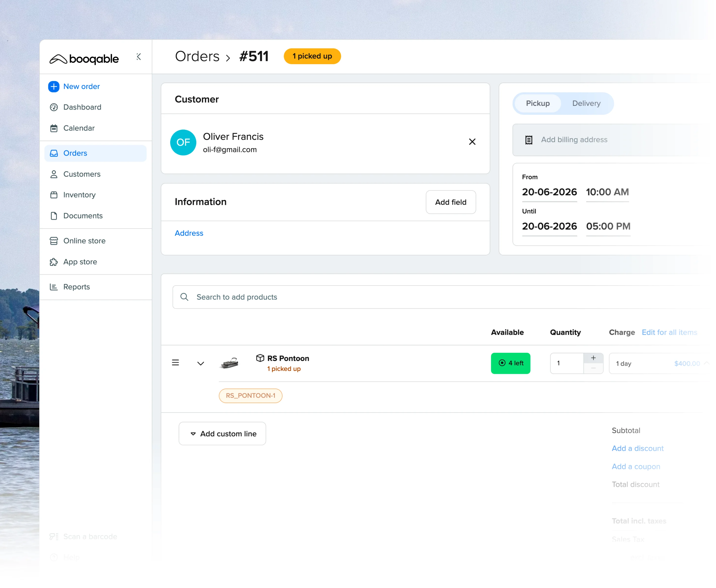Click the Online store shop icon

[53, 241]
